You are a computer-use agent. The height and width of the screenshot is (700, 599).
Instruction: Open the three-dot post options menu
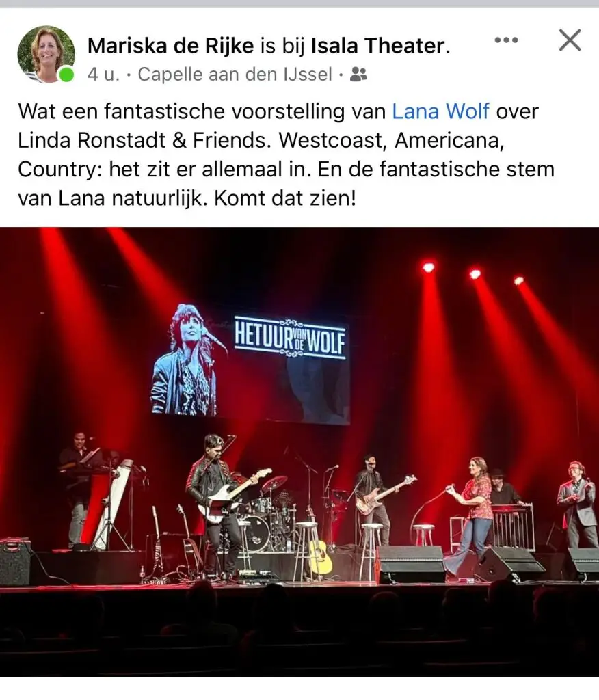point(506,40)
